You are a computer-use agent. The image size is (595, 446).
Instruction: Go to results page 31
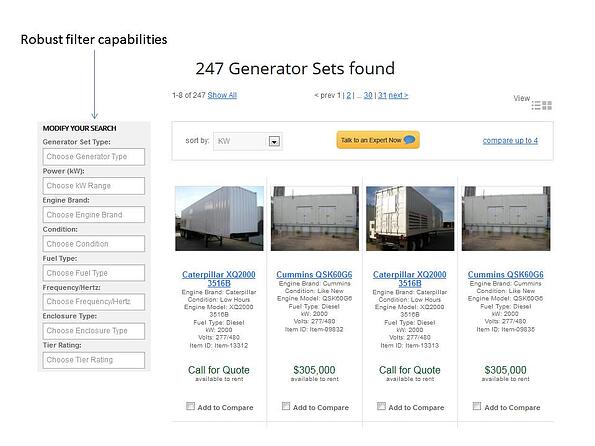[382, 95]
